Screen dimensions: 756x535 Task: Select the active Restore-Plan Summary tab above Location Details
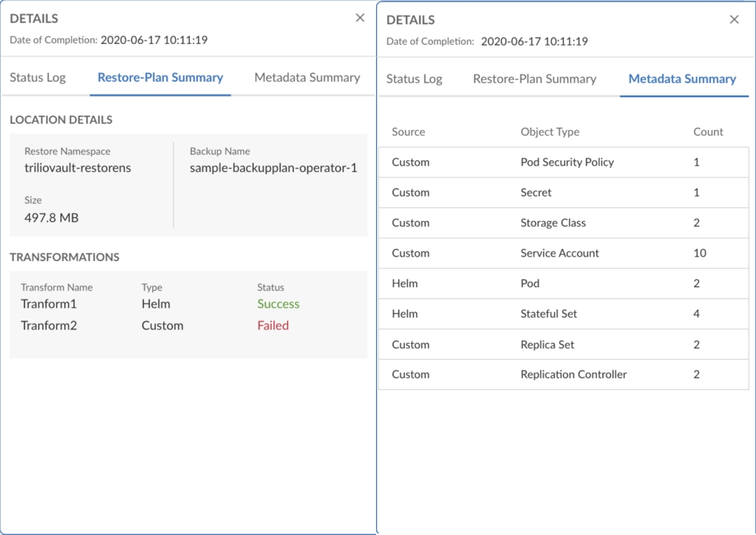pyautogui.click(x=160, y=78)
